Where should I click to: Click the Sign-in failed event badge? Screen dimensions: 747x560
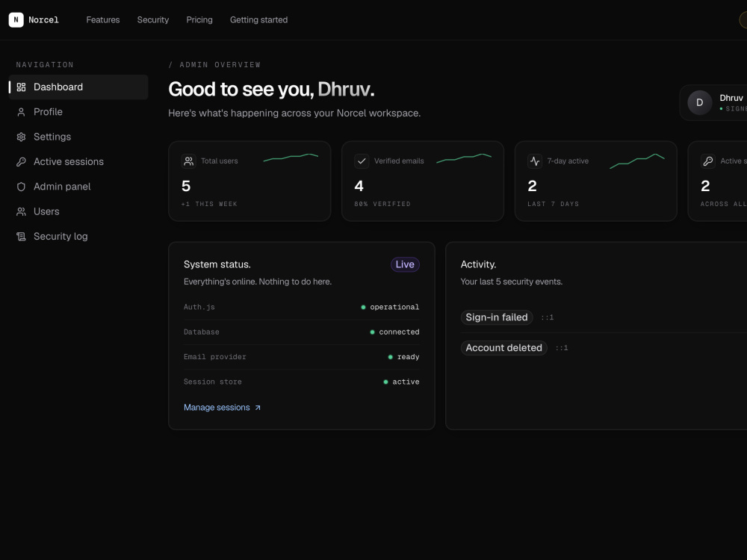pos(497,317)
